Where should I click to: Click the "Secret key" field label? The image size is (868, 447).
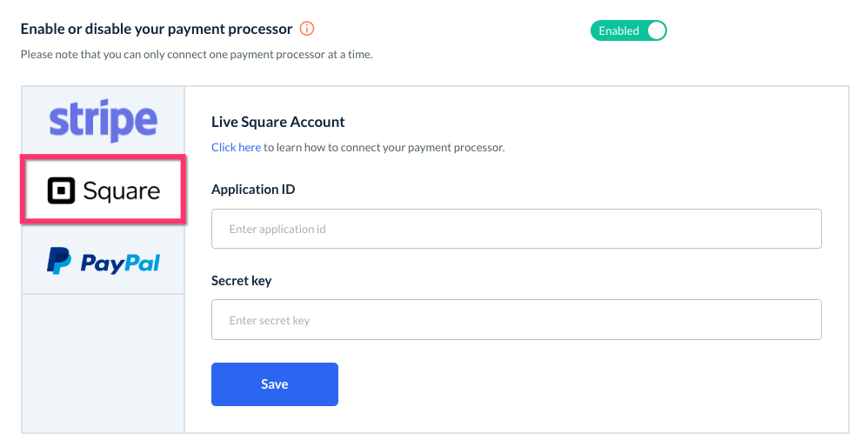click(241, 281)
